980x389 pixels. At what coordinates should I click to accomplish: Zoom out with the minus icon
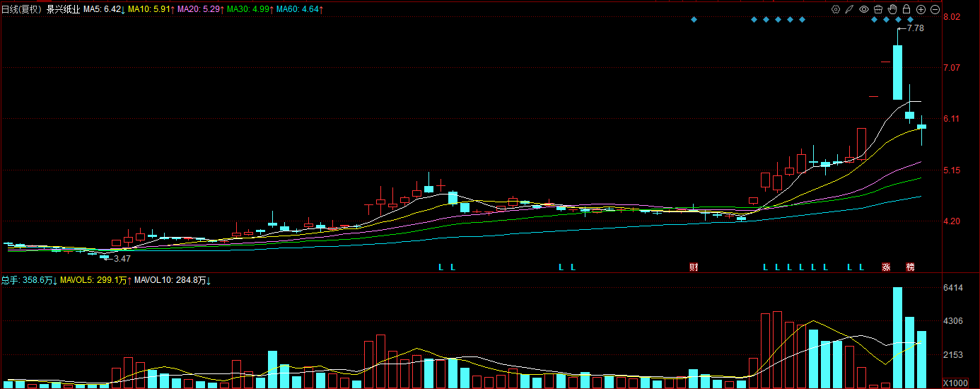[935, 9]
